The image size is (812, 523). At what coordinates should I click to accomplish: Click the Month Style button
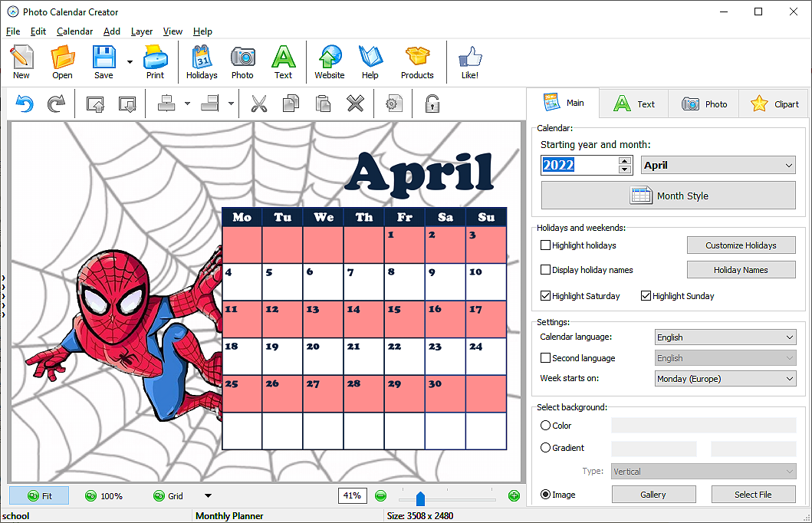tap(669, 196)
